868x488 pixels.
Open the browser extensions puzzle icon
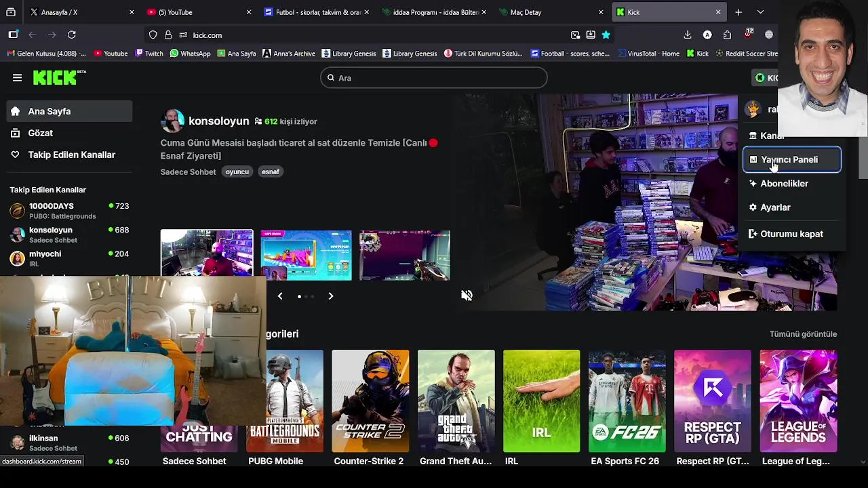(x=728, y=35)
